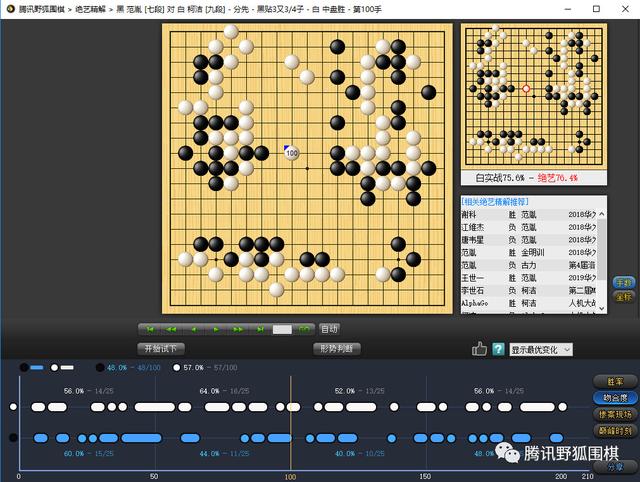Click the 分享 share button

pos(615,467)
